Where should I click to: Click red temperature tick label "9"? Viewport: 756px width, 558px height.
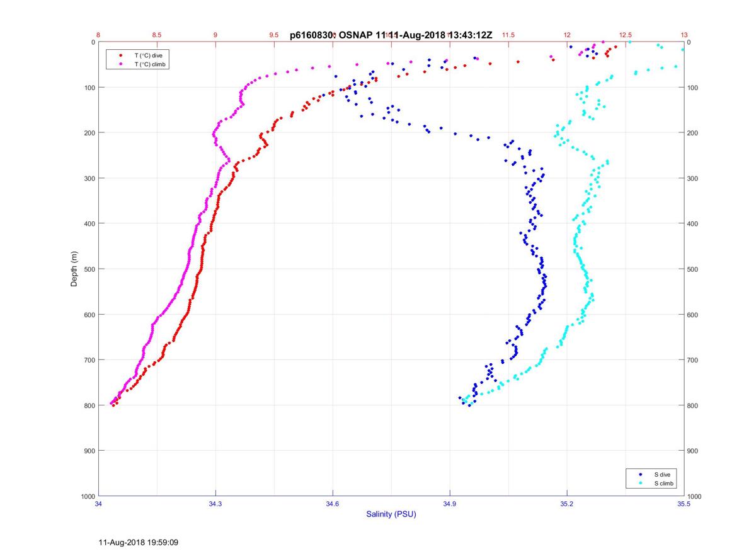(x=215, y=35)
